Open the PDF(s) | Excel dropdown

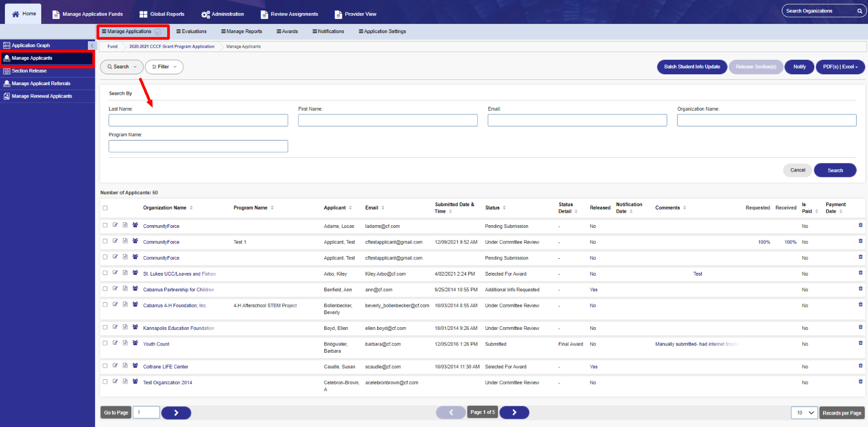[840, 67]
